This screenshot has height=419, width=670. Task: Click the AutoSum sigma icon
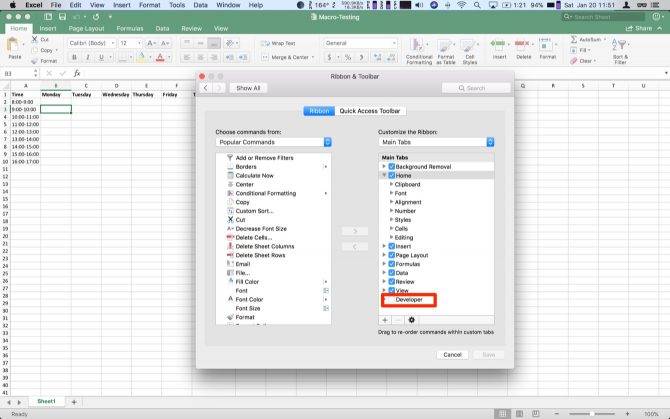click(x=574, y=39)
